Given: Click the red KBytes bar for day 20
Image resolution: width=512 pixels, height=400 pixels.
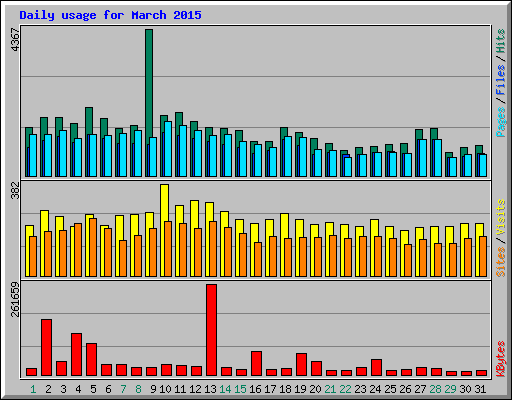Looking at the screenshot, I should coord(316,369).
